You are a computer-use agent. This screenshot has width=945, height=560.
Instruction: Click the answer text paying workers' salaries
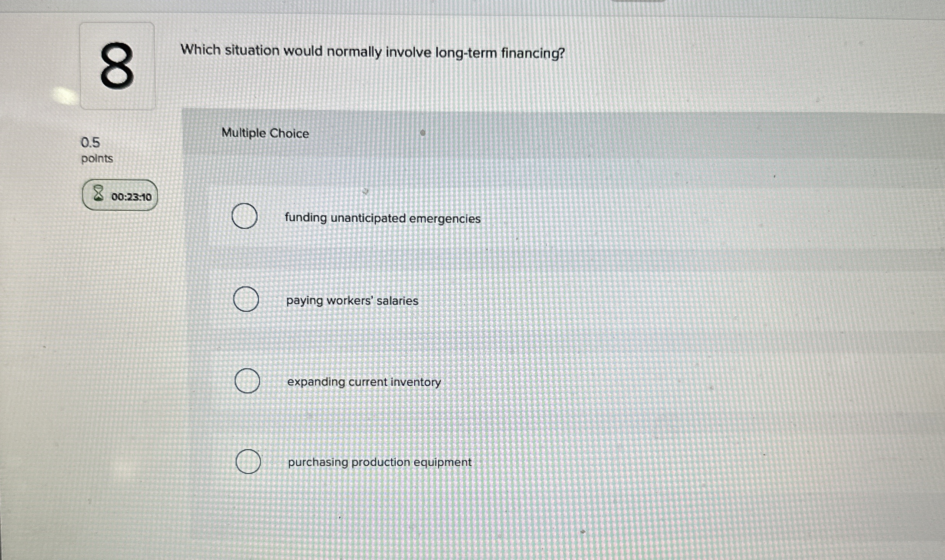[x=353, y=301]
